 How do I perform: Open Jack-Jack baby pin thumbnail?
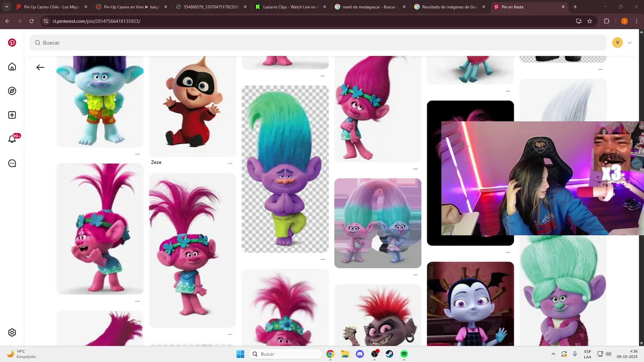[x=192, y=106]
